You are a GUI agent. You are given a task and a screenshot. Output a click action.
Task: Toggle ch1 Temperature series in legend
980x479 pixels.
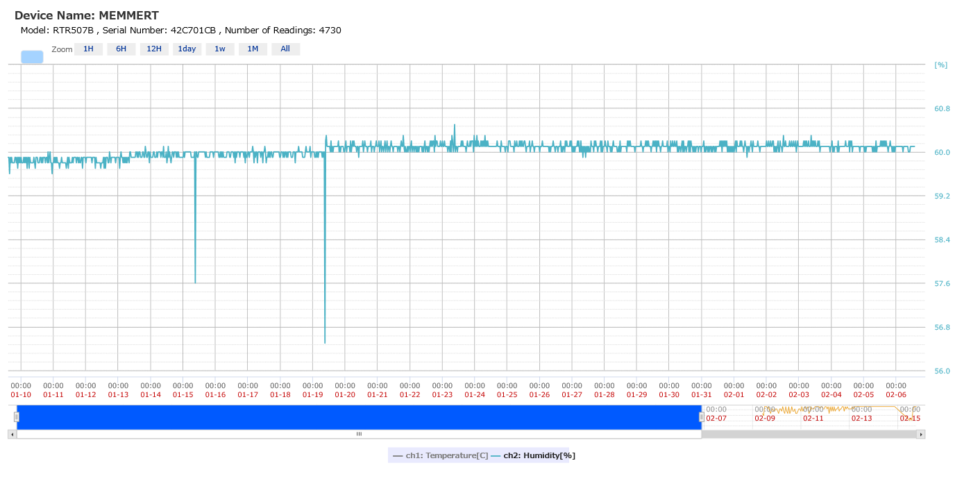441,455
